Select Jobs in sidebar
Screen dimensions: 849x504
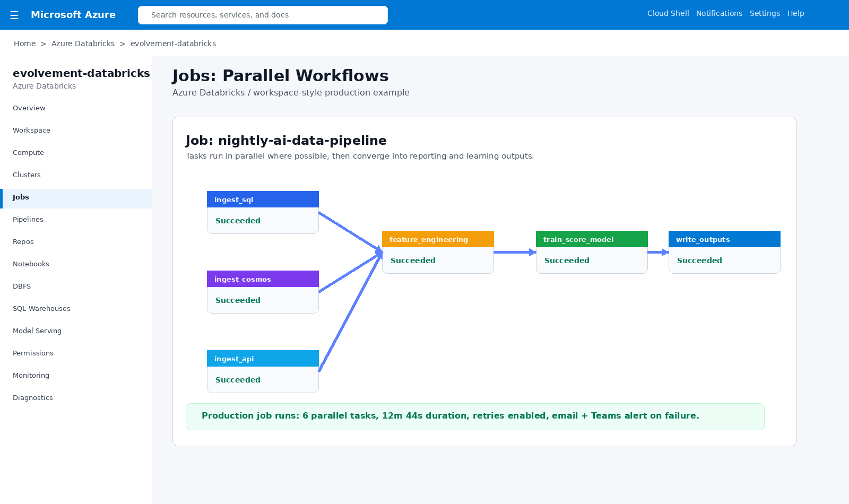point(76,198)
